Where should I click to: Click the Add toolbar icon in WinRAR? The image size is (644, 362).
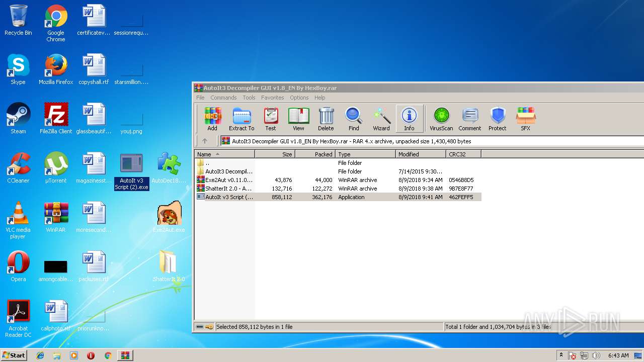[212, 119]
